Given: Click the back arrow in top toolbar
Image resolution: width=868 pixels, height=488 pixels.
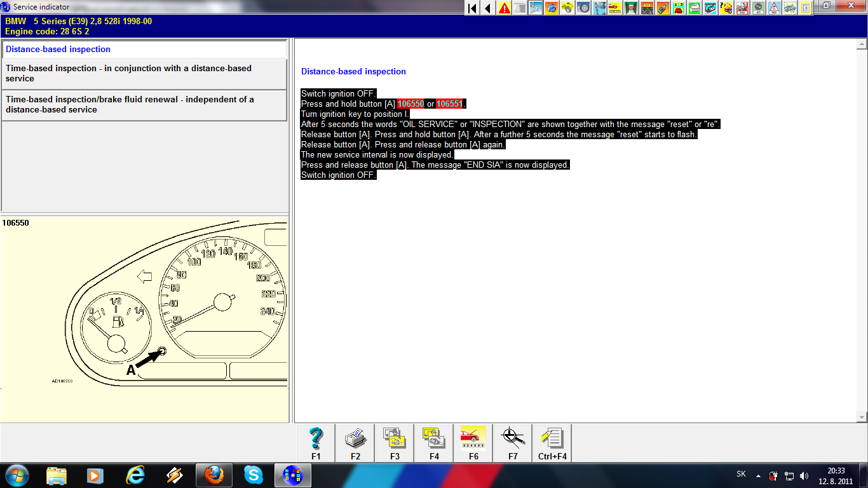Looking at the screenshot, I should 488,8.
